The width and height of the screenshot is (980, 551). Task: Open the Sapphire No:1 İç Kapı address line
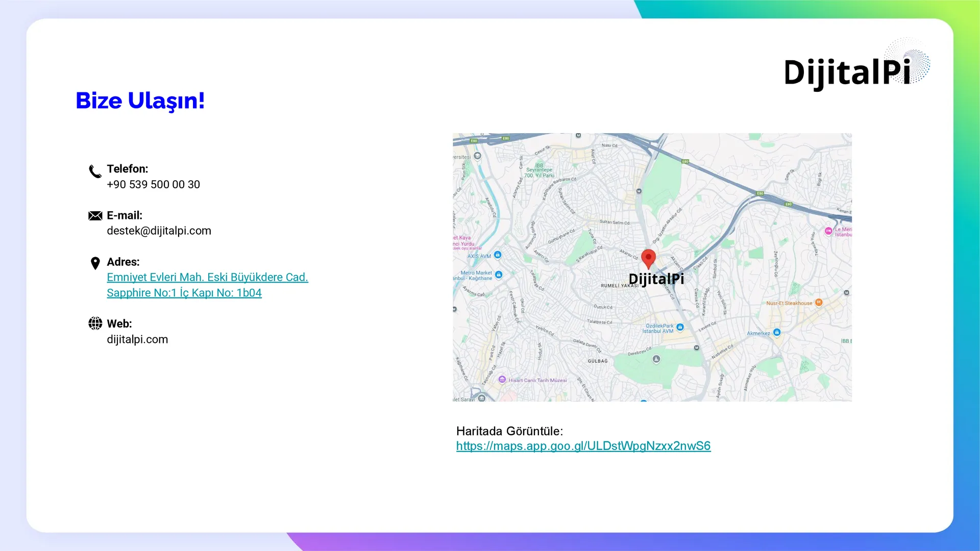coord(184,293)
